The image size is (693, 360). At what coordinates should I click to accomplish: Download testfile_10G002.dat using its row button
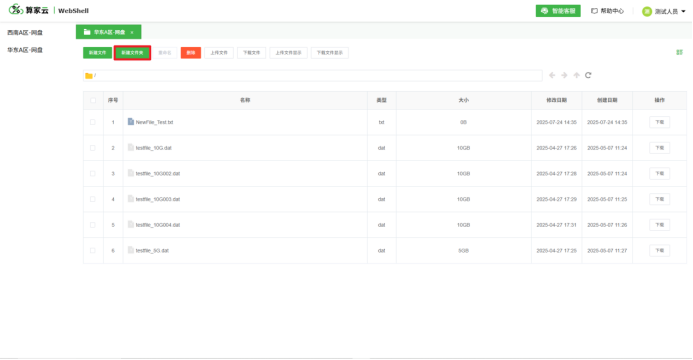click(659, 174)
